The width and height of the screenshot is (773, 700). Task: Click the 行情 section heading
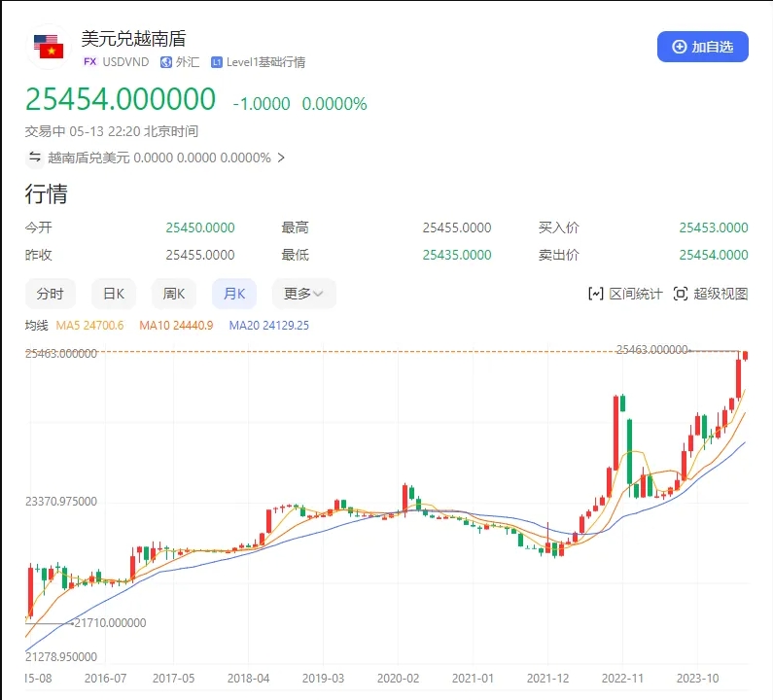pos(47,193)
